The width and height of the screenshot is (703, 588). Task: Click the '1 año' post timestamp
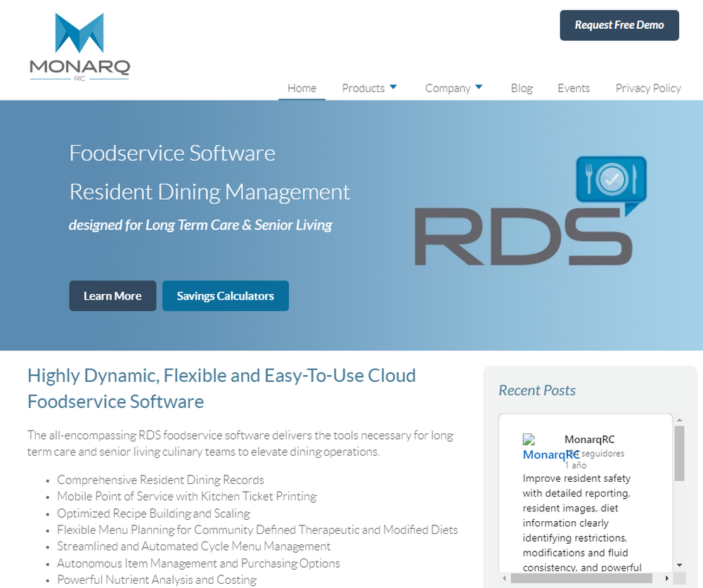point(575,465)
